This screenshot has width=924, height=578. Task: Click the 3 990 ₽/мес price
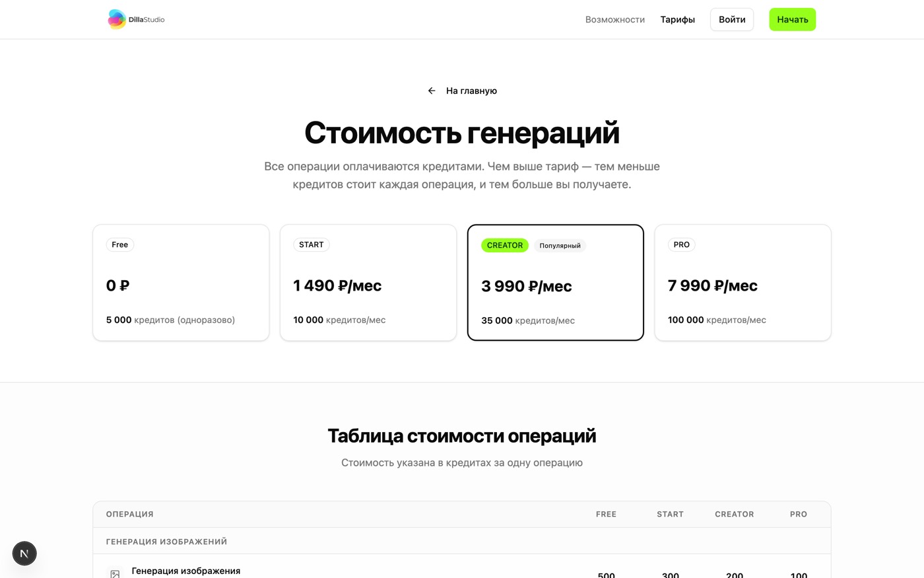pos(527,286)
